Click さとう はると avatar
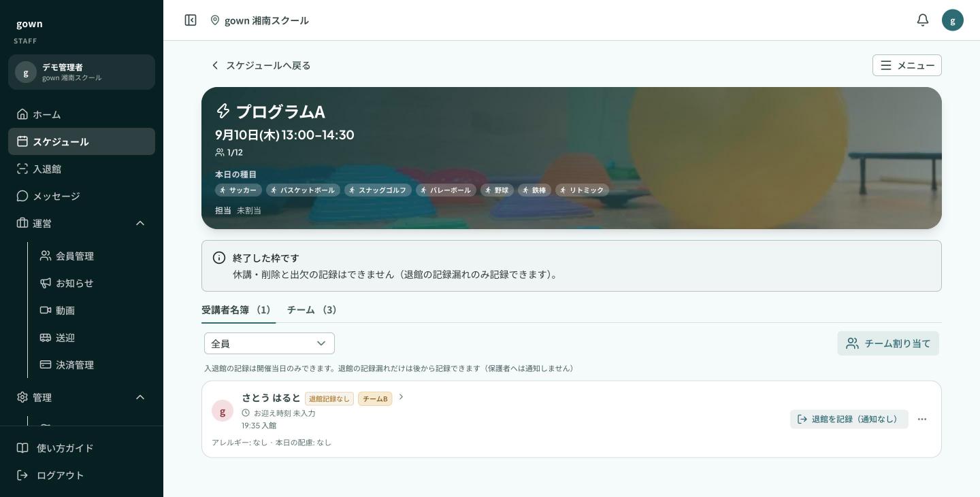Viewport: 980px width, 497px height. (x=223, y=411)
